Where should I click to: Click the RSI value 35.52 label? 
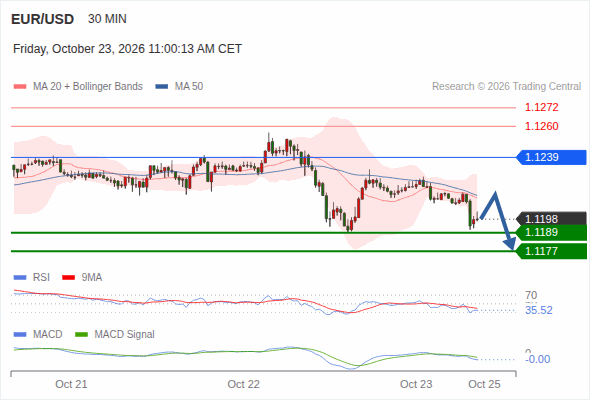click(x=539, y=310)
